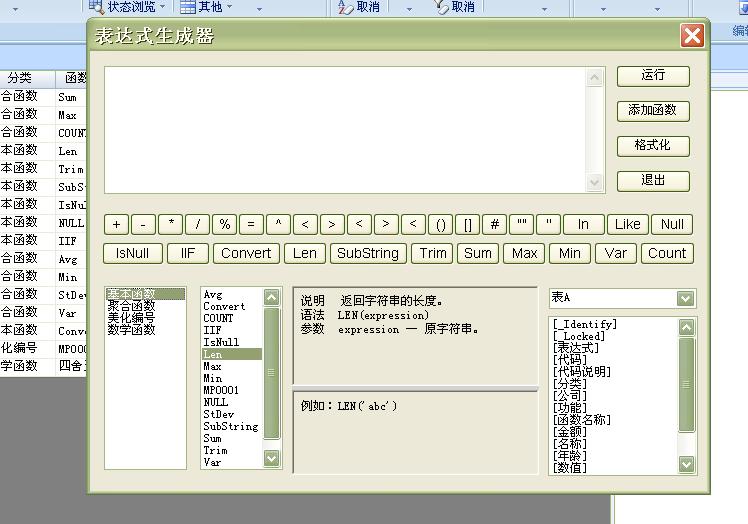Click the parentheses () button

(440, 225)
